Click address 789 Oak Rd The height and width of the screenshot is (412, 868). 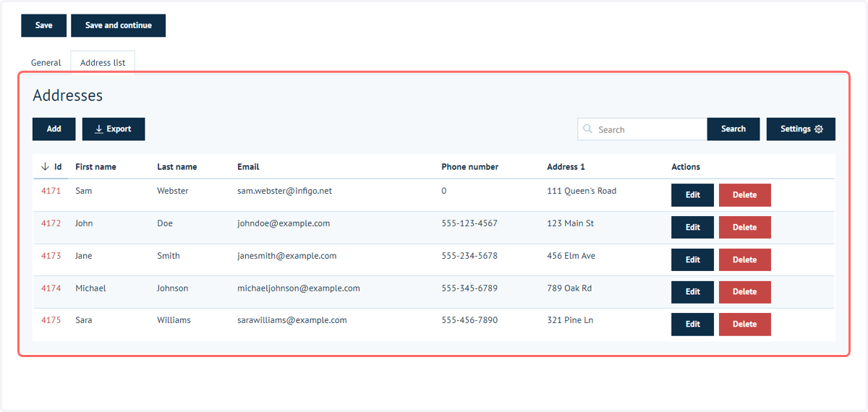pos(569,288)
